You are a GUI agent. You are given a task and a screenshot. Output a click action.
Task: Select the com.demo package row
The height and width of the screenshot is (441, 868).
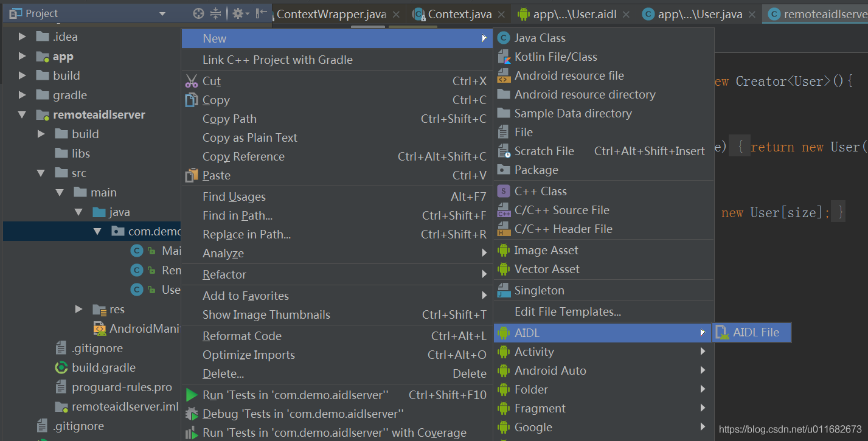92,231
